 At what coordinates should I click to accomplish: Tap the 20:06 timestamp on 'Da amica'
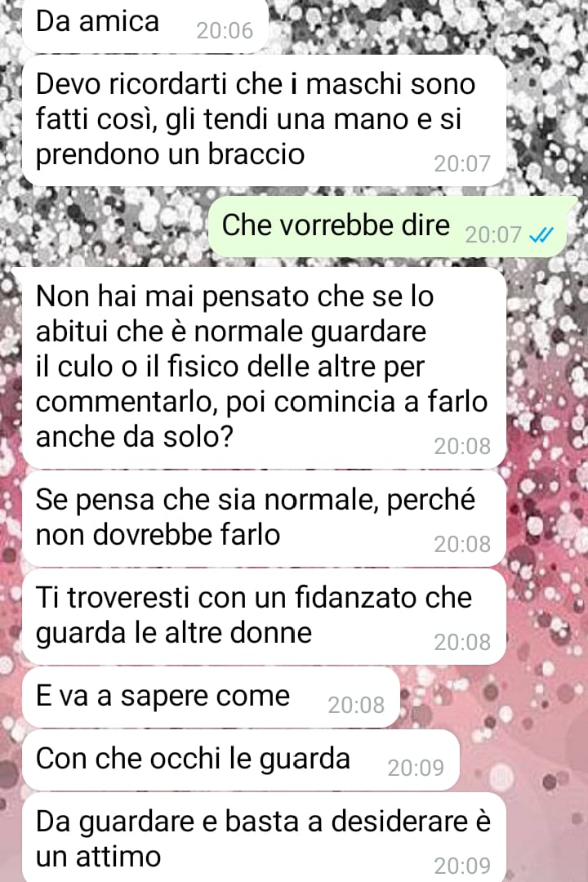coord(225,31)
